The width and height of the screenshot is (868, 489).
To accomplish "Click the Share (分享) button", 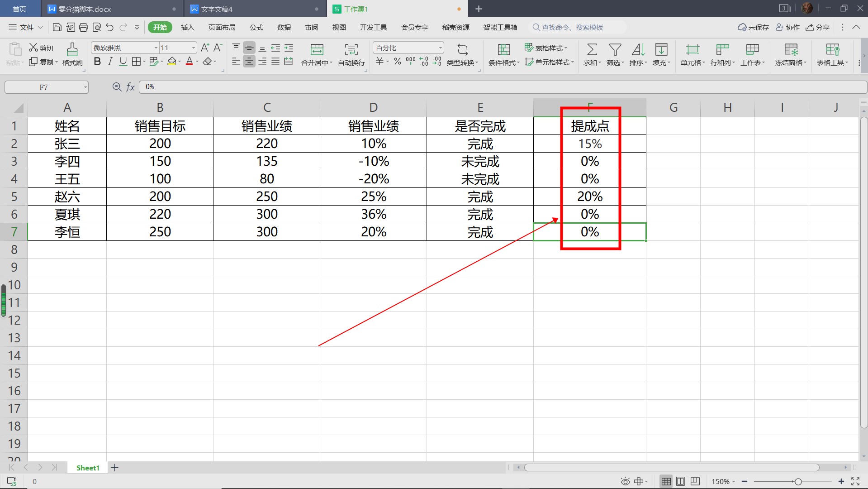I will pos(818,28).
